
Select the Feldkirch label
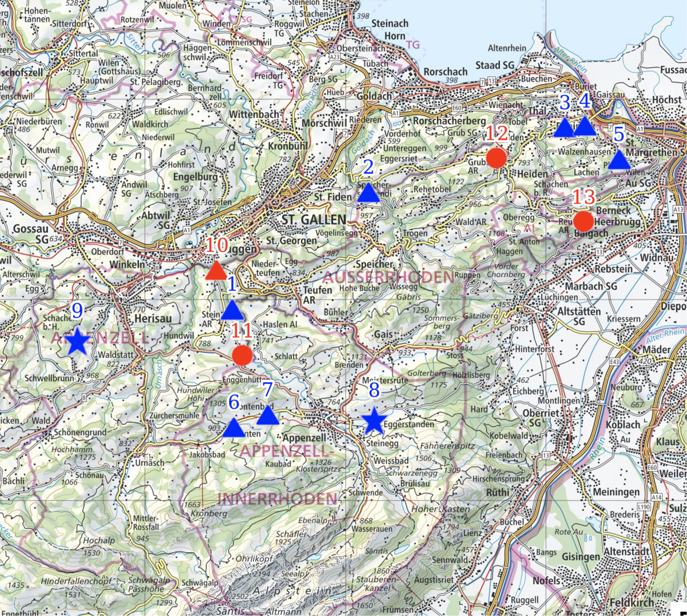point(632,602)
